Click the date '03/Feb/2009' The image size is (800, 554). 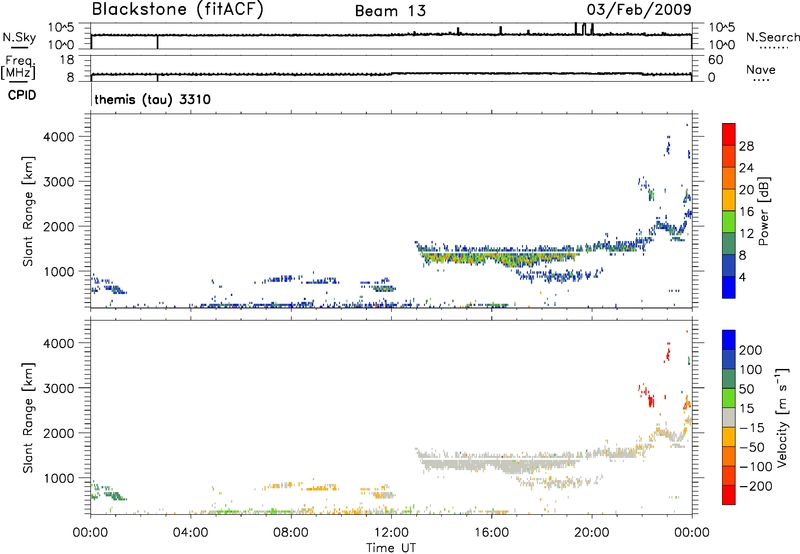pos(639,10)
